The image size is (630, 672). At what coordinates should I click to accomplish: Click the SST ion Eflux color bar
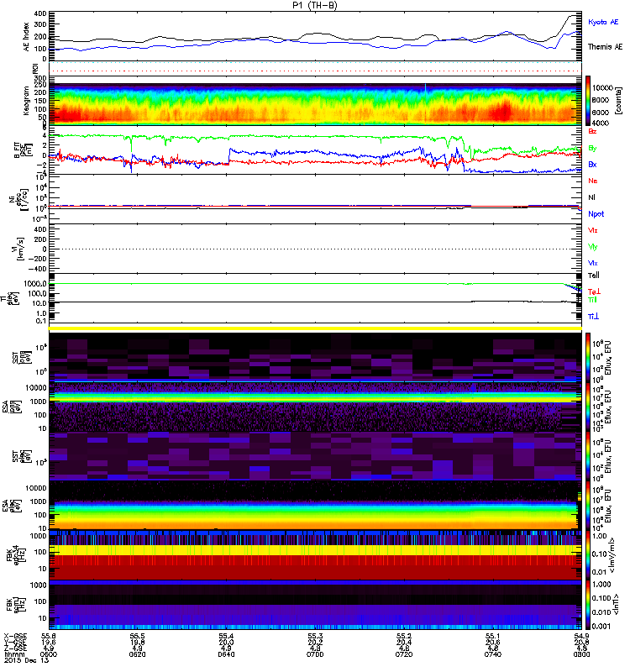pyautogui.click(x=588, y=357)
